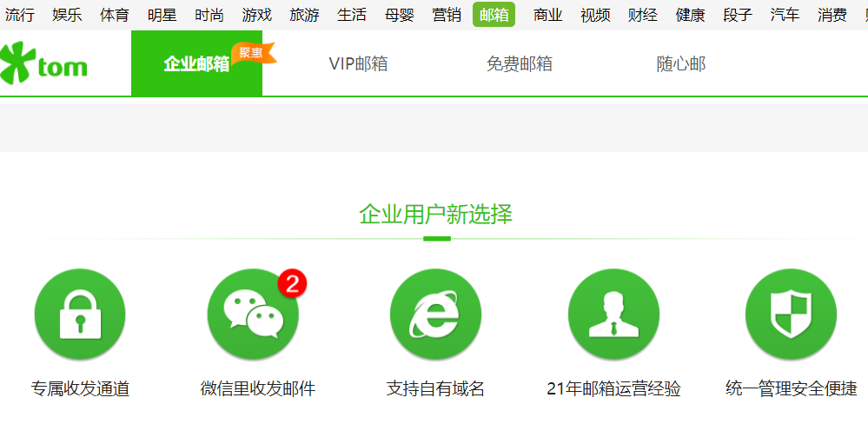Screen dimensions: 868x444
Task: Open the 明星 channel link
Action: point(162,15)
